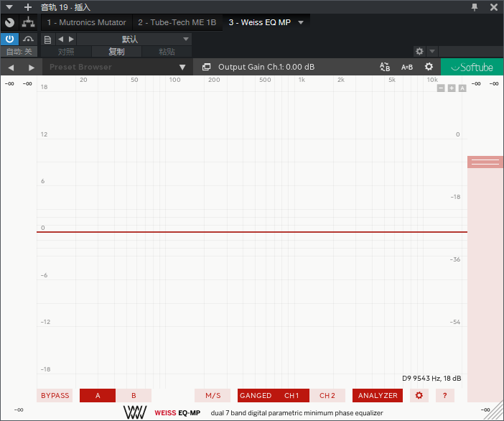Zoom in graph with plus icon

(x=452, y=88)
